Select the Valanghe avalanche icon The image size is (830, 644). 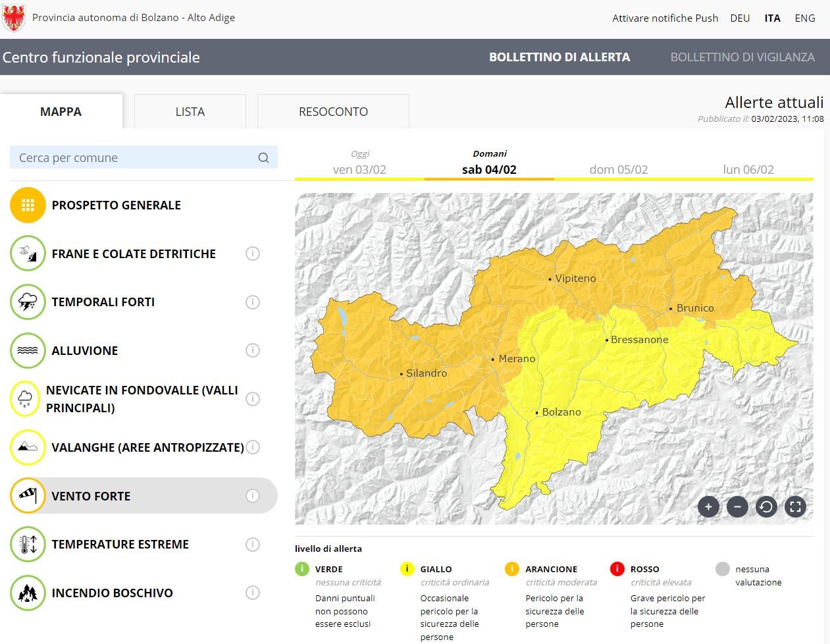pos(28,448)
